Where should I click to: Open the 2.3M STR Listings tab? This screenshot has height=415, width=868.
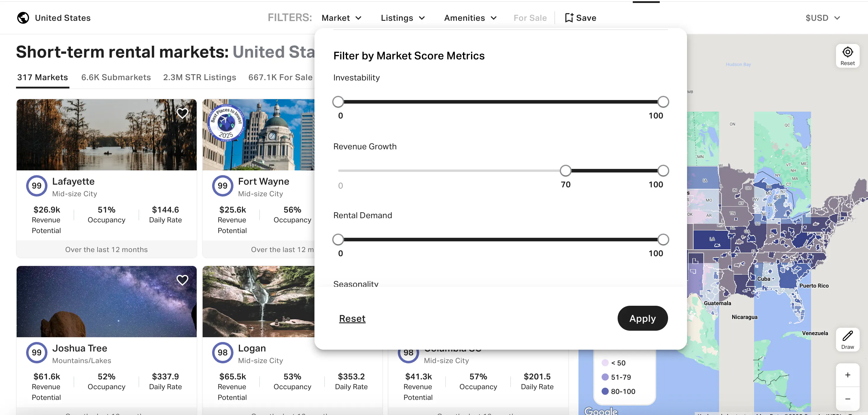(x=199, y=77)
